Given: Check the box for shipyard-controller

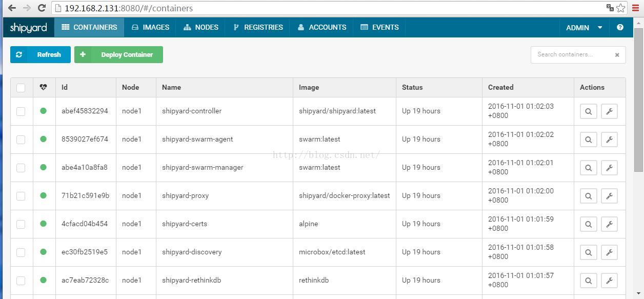Looking at the screenshot, I should [x=21, y=111].
